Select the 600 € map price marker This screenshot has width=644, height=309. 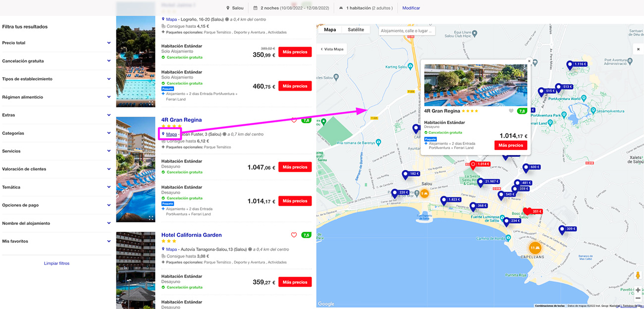532,167
